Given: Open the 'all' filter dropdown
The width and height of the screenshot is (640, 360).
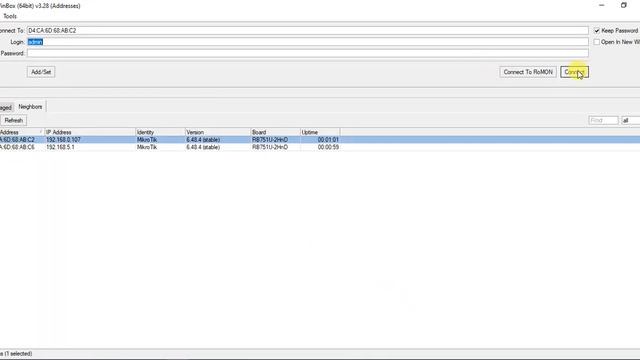Looking at the screenshot, I should pos(631,120).
